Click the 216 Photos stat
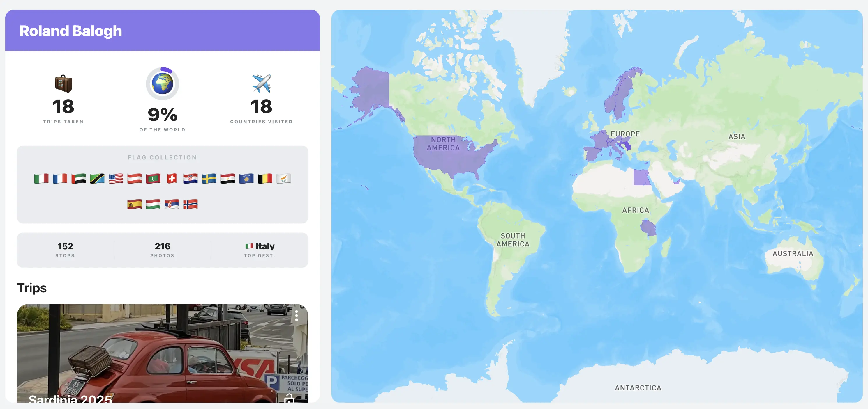The image size is (868, 409). pyautogui.click(x=163, y=249)
